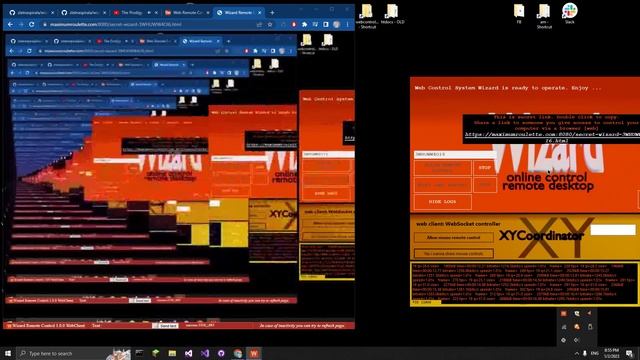The width and height of the screenshot is (640, 360).
Task: Focus the white field beside XYCoordinator
Action: 613,230
